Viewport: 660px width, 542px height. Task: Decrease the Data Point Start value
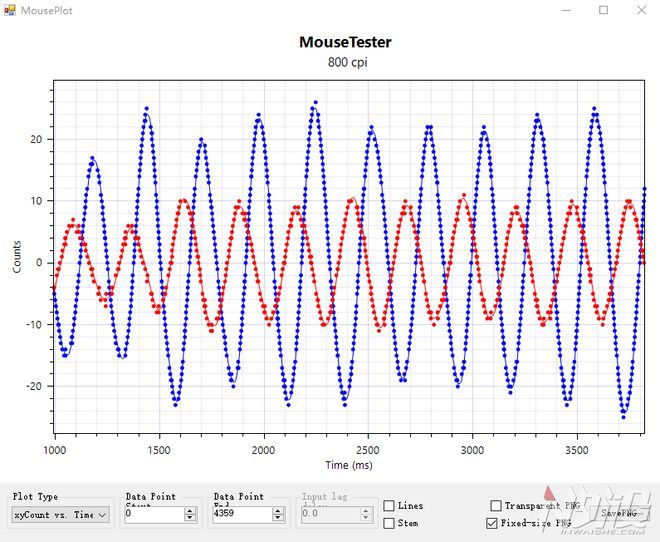click(x=190, y=518)
